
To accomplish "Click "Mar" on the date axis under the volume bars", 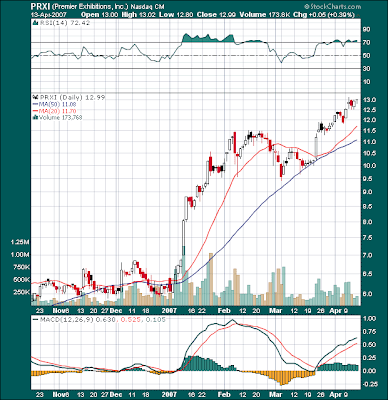I will 276,310.
